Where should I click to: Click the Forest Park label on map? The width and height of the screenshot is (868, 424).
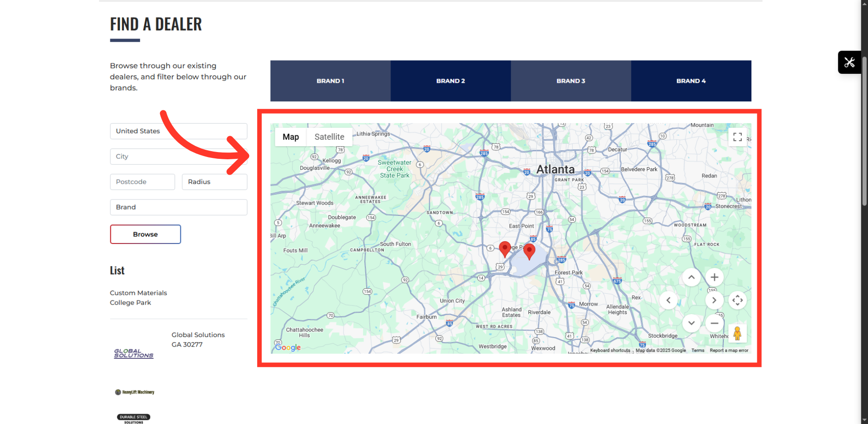pyautogui.click(x=569, y=272)
